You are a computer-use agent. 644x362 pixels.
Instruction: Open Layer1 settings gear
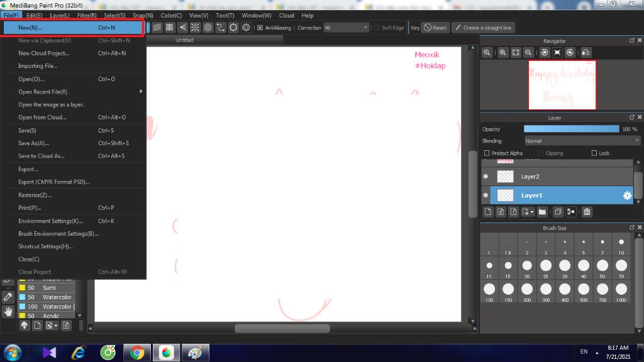click(627, 196)
